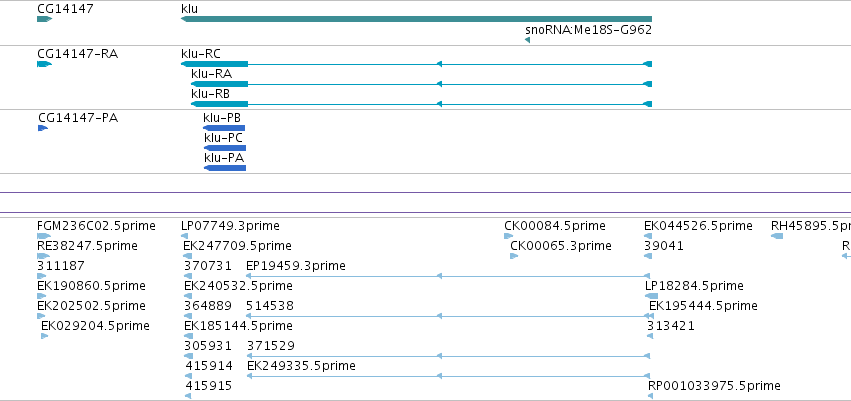Select the klu-RC transcript
Image resolution: width=851 pixels, height=401 pixels.
coord(416,64)
